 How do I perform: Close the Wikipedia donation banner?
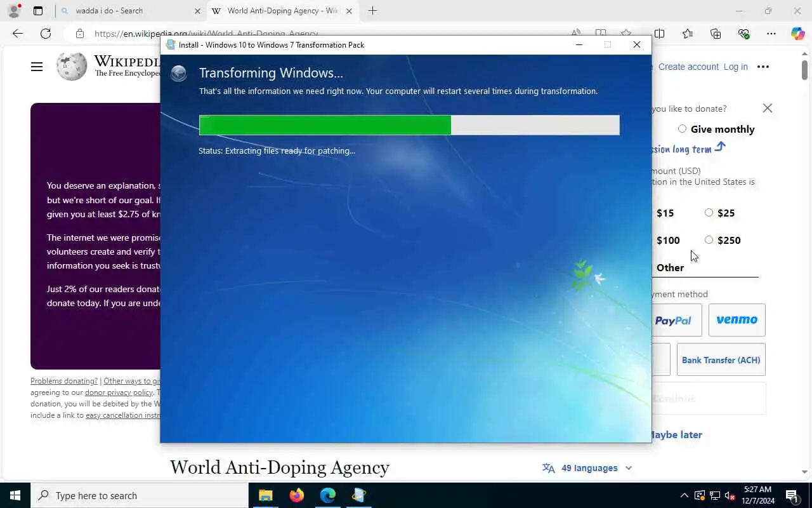[768, 108]
